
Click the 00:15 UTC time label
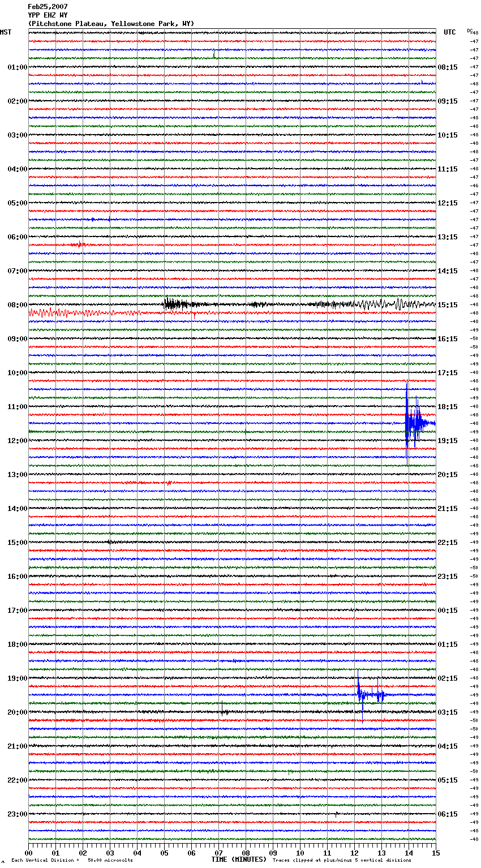coord(448,611)
